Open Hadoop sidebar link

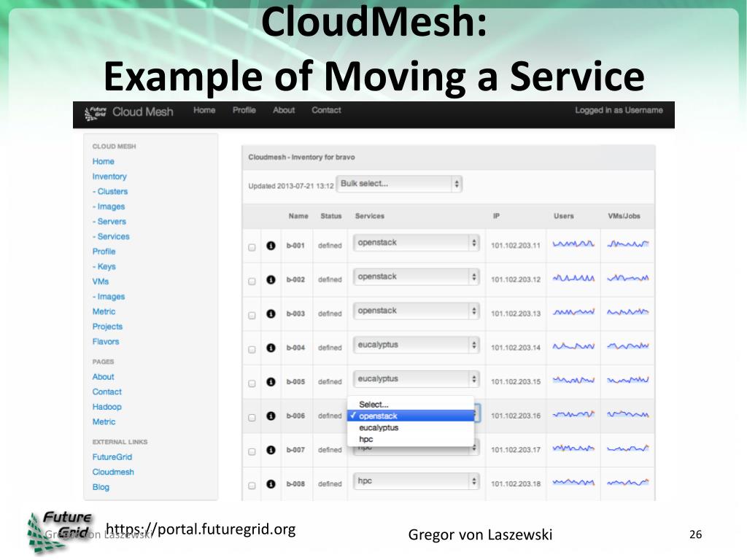tap(107, 407)
